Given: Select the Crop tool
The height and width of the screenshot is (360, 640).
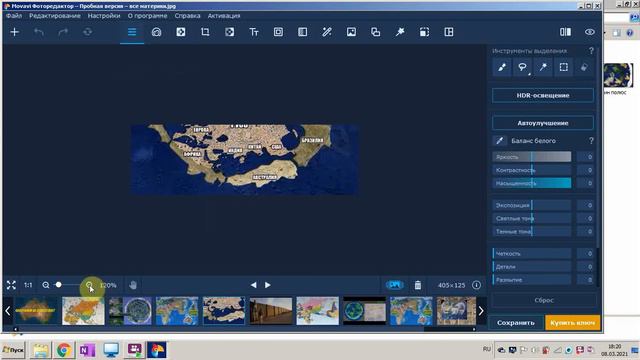Looking at the screenshot, I should tap(205, 32).
